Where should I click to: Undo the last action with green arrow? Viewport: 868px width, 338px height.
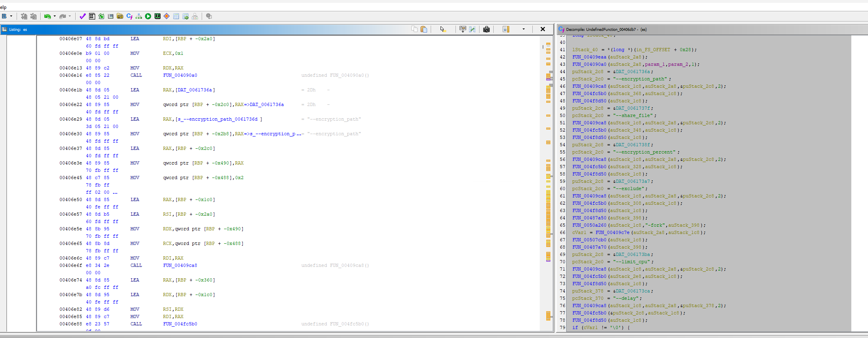47,16
